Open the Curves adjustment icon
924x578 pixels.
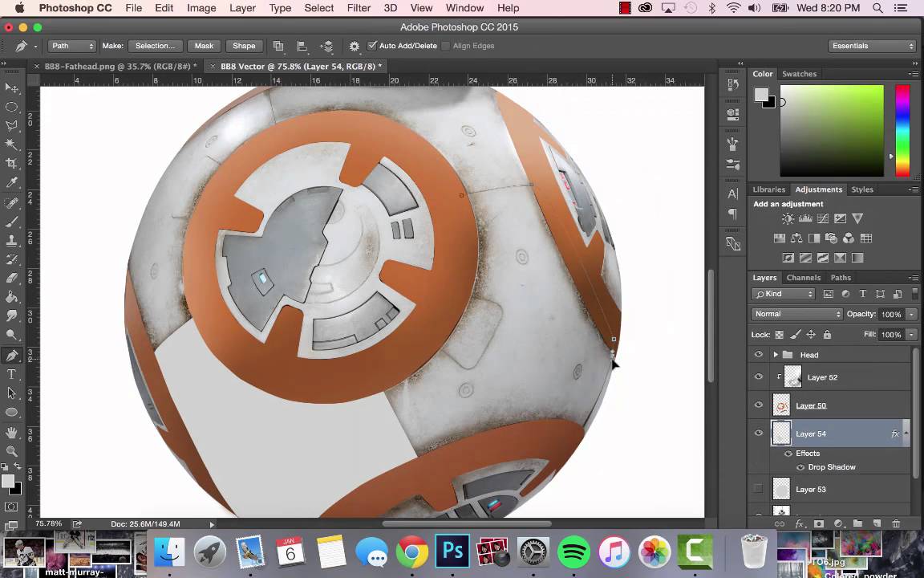[823, 218]
